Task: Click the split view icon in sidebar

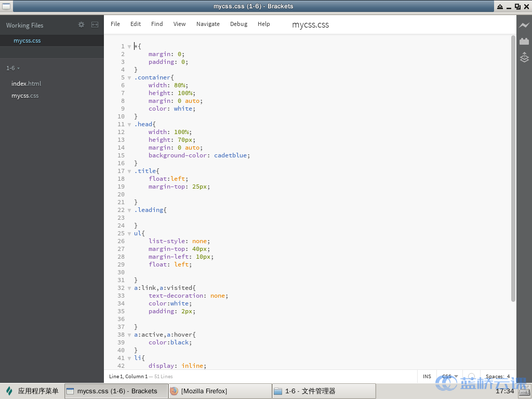Action: [x=95, y=25]
